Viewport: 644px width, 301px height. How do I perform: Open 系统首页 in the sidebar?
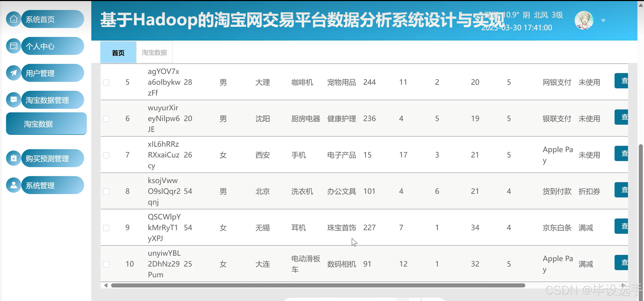click(x=52, y=19)
